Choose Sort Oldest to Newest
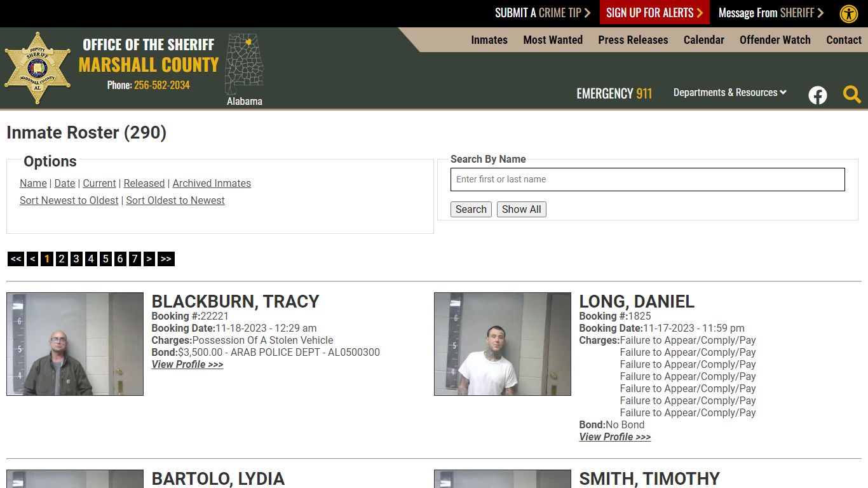 (x=175, y=200)
